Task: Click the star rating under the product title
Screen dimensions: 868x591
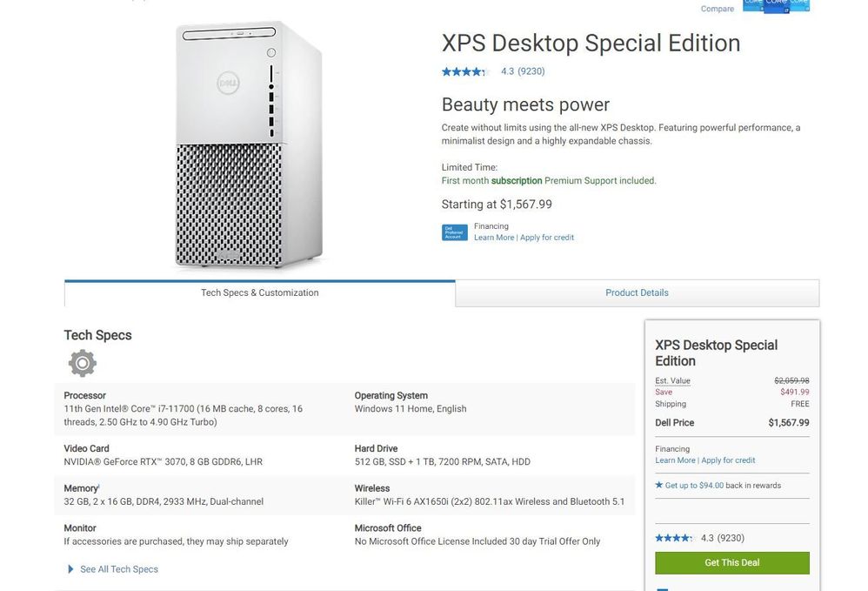Action: pos(464,71)
